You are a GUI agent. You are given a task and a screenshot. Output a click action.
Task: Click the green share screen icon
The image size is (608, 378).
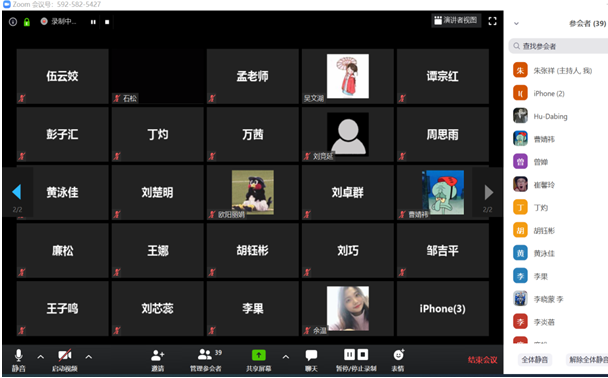pos(259,355)
